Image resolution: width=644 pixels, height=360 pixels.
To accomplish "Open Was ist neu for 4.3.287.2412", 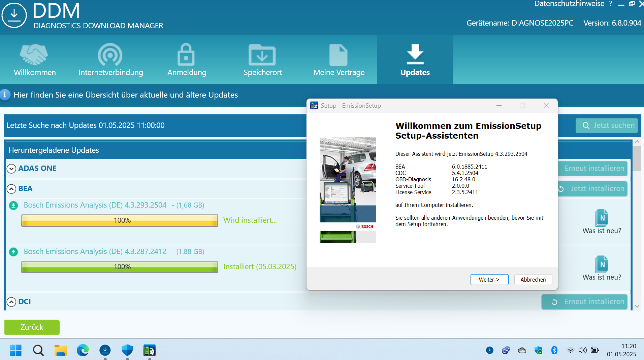I will click(602, 268).
